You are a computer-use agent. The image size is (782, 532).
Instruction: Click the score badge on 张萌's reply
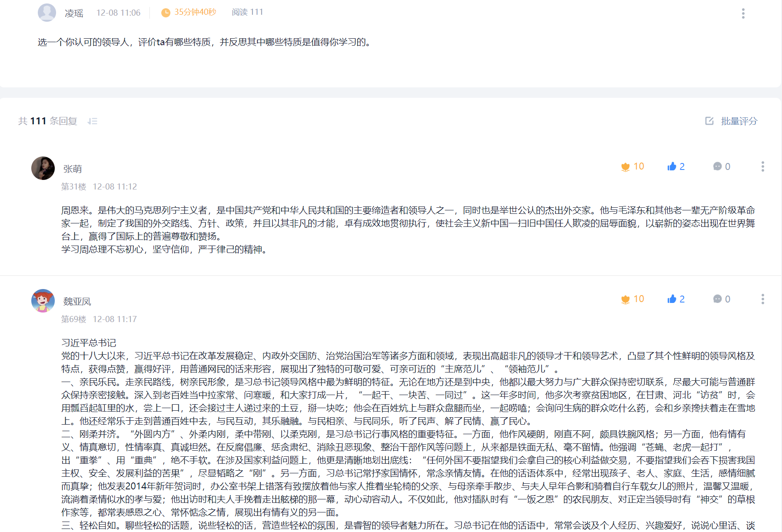632,166
